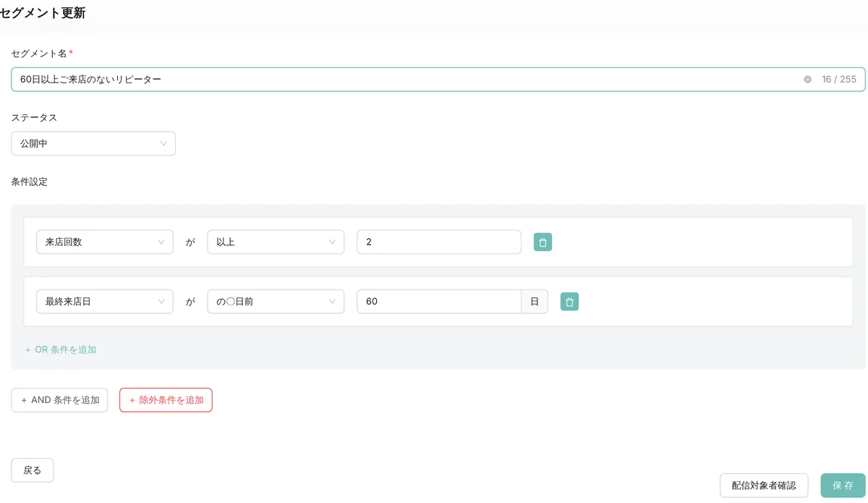Click the 条件設定 section label

pyautogui.click(x=30, y=182)
